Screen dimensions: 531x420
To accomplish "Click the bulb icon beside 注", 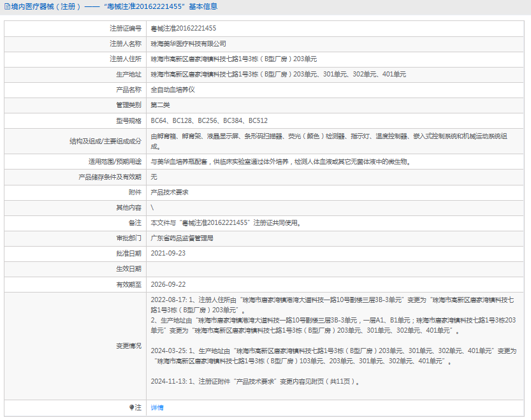I will tap(131, 407).
